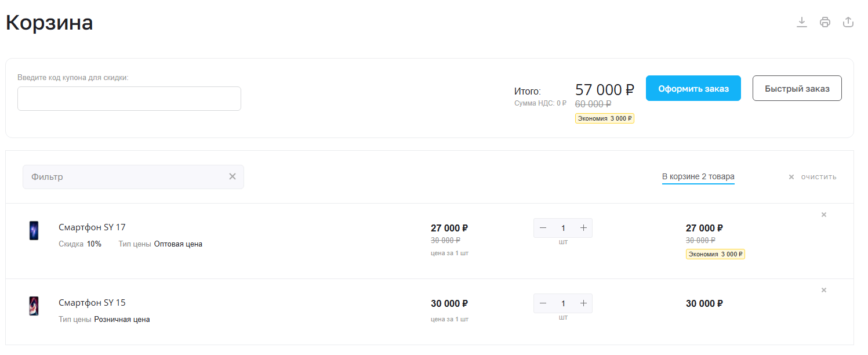Decrease the quantity of Смартфон SY 15

pyautogui.click(x=543, y=303)
